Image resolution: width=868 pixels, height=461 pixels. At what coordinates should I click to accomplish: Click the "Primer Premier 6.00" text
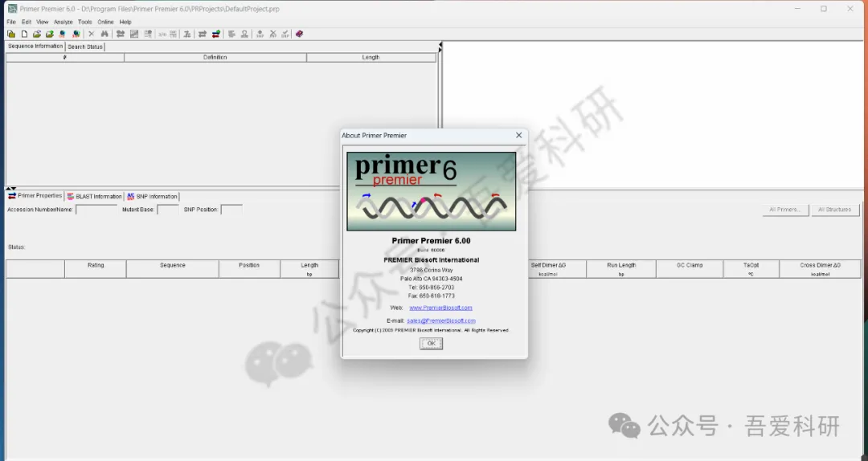click(x=432, y=241)
